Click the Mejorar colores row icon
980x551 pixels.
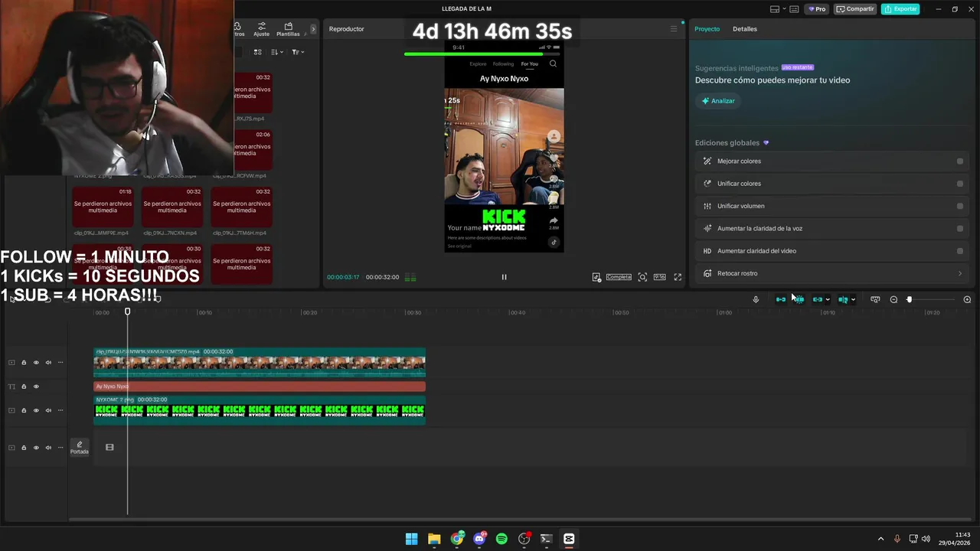(707, 161)
